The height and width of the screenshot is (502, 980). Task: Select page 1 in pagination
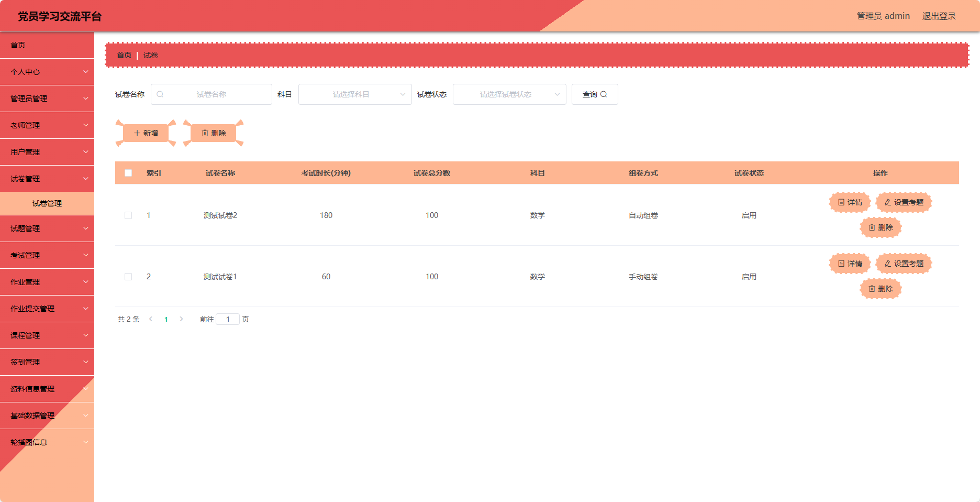coord(166,319)
